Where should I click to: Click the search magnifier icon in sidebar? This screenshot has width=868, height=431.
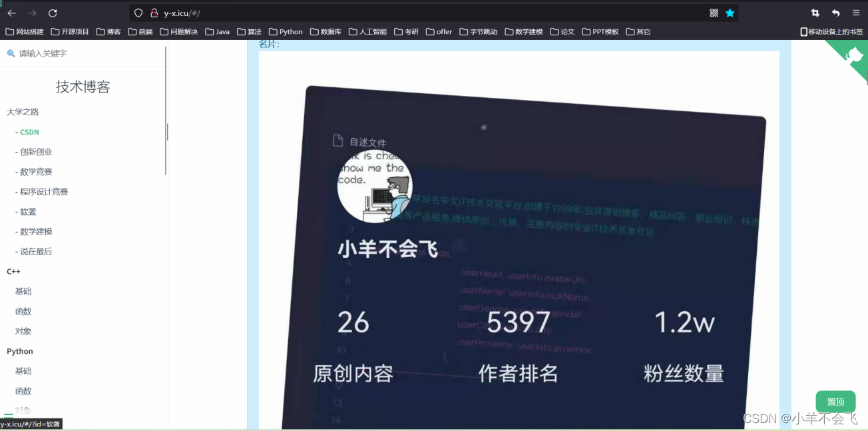[x=11, y=53]
